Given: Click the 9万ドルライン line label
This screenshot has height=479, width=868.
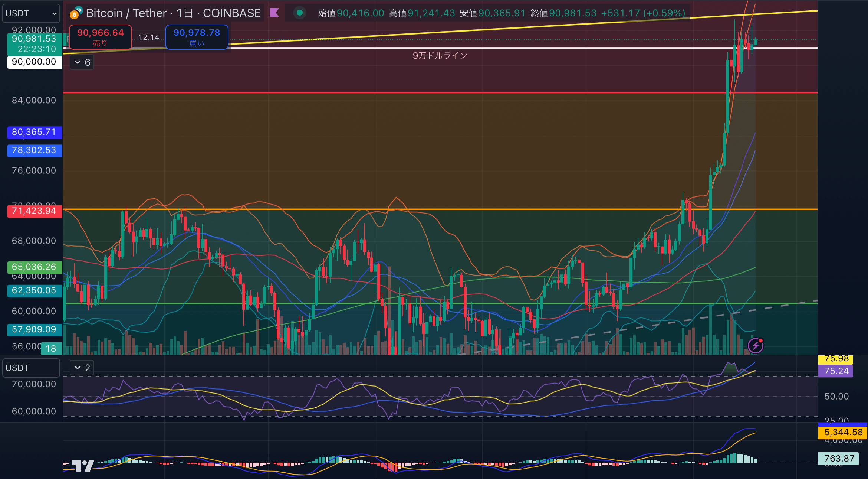Looking at the screenshot, I should tap(440, 56).
